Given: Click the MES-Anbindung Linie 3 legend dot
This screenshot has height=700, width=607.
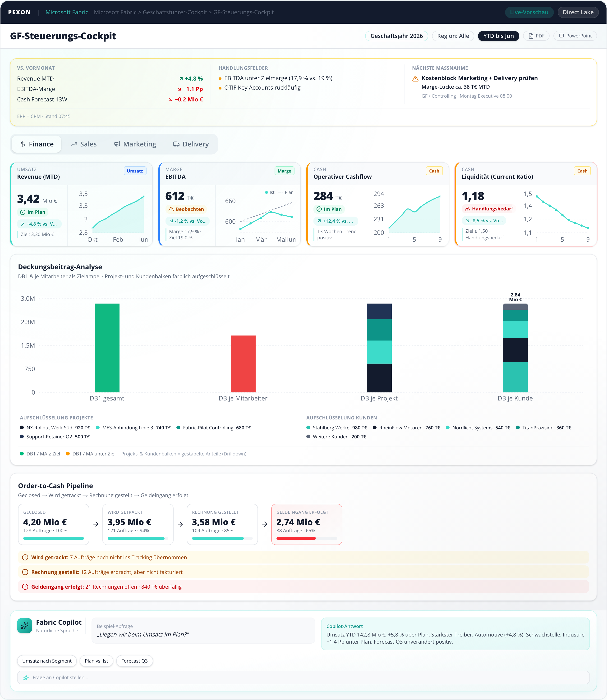Looking at the screenshot, I should tap(97, 427).
